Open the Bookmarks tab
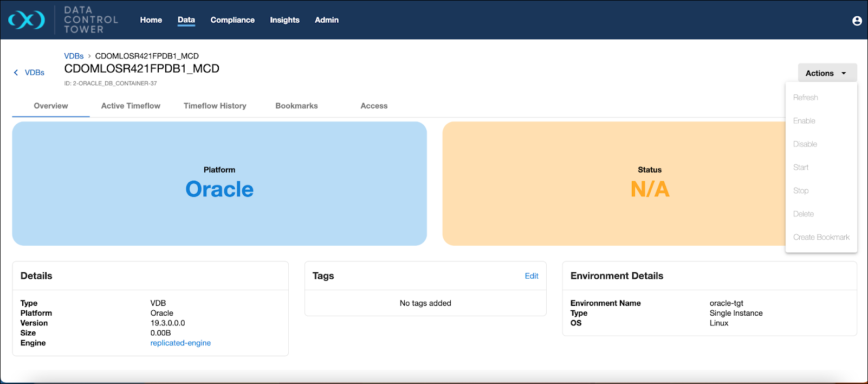The width and height of the screenshot is (868, 384). click(296, 106)
